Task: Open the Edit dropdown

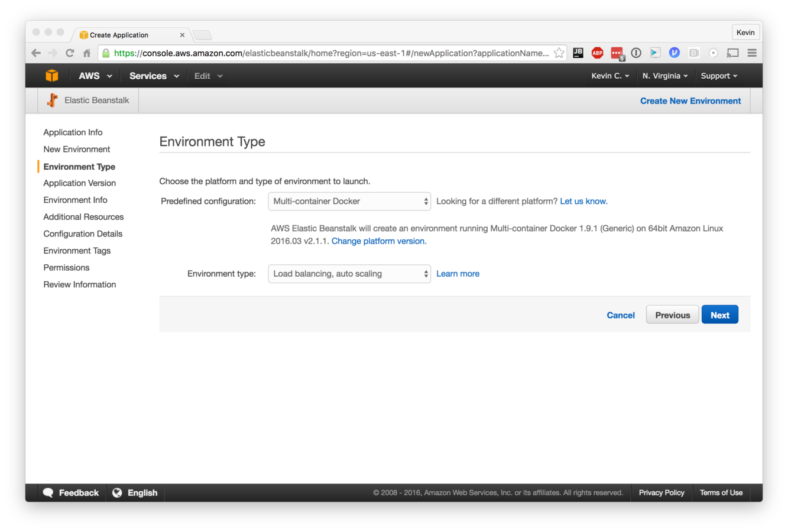Action: [208, 76]
